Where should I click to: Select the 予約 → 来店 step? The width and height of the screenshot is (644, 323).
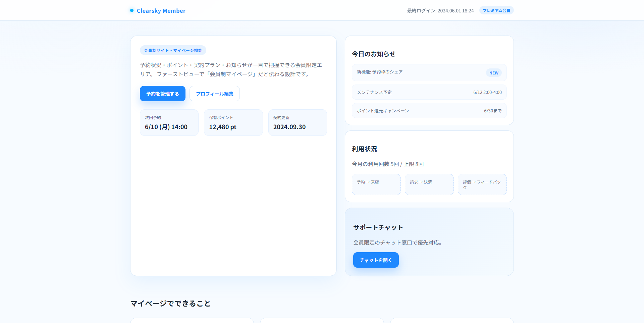click(376, 184)
